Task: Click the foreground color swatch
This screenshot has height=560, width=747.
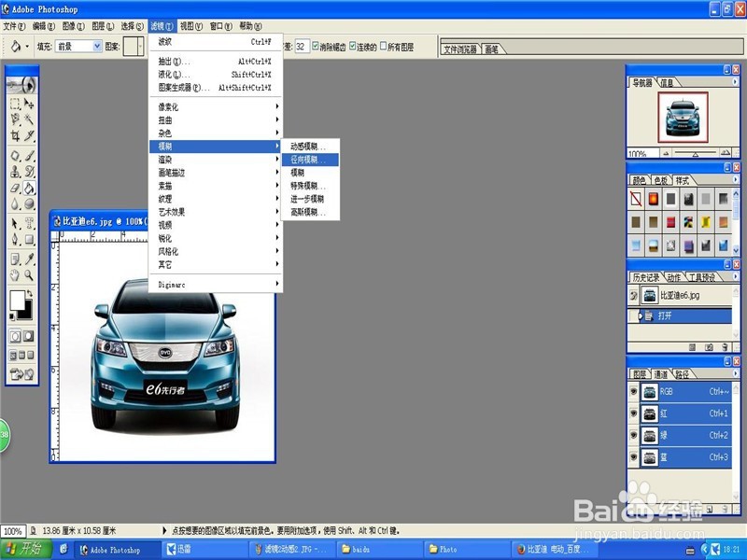Action: pyautogui.click(x=18, y=300)
